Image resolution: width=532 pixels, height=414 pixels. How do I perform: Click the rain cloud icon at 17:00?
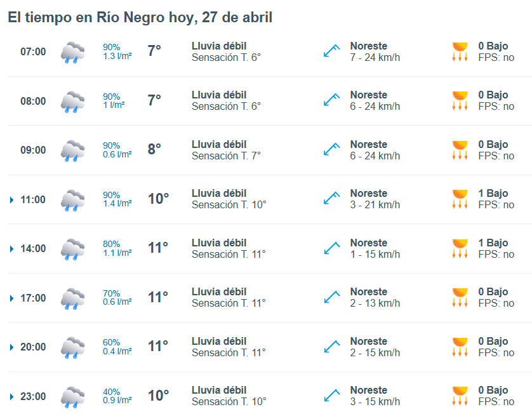[x=73, y=298]
